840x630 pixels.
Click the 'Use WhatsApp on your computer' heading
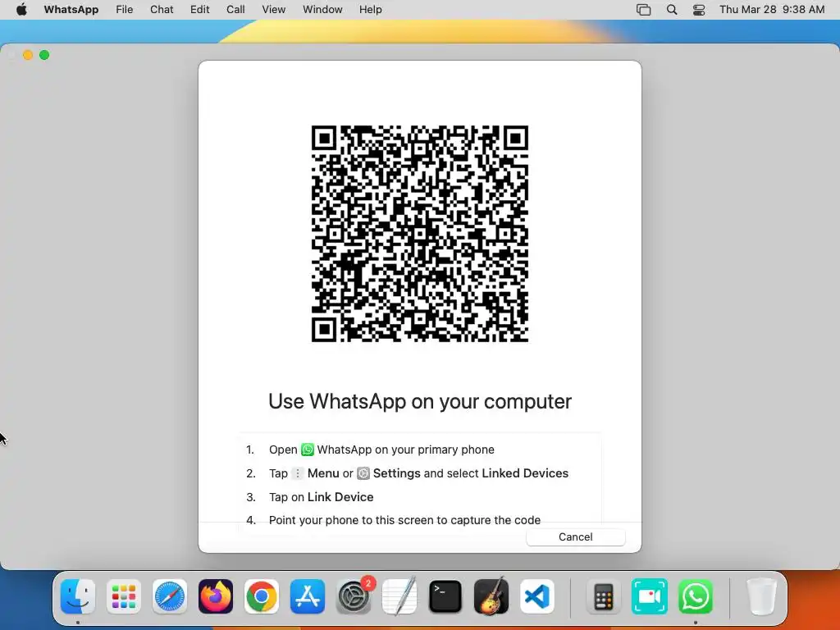point(420,401)
